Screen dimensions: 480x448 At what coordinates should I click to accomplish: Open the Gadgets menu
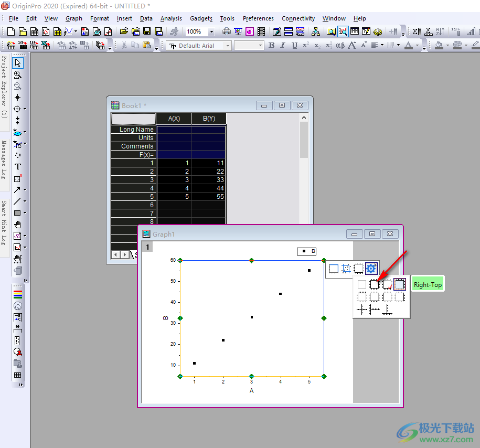pyautogui.click(x=201, y=18)
